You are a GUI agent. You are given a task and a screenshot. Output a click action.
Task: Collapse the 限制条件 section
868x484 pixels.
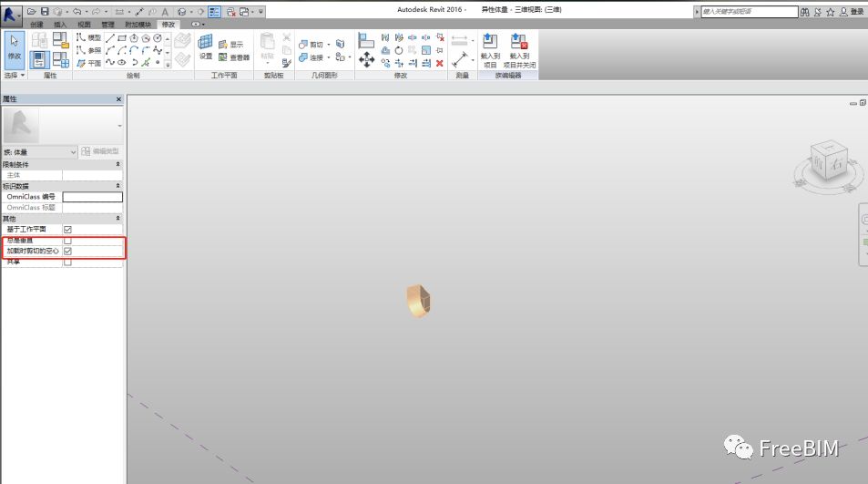[117, 164]
